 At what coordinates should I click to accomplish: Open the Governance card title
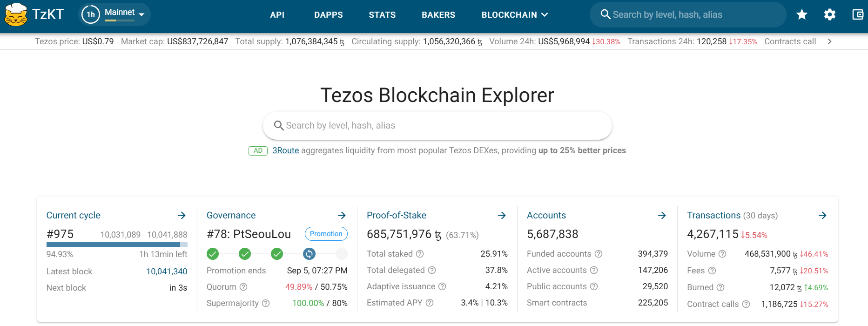tap(231, 215)
